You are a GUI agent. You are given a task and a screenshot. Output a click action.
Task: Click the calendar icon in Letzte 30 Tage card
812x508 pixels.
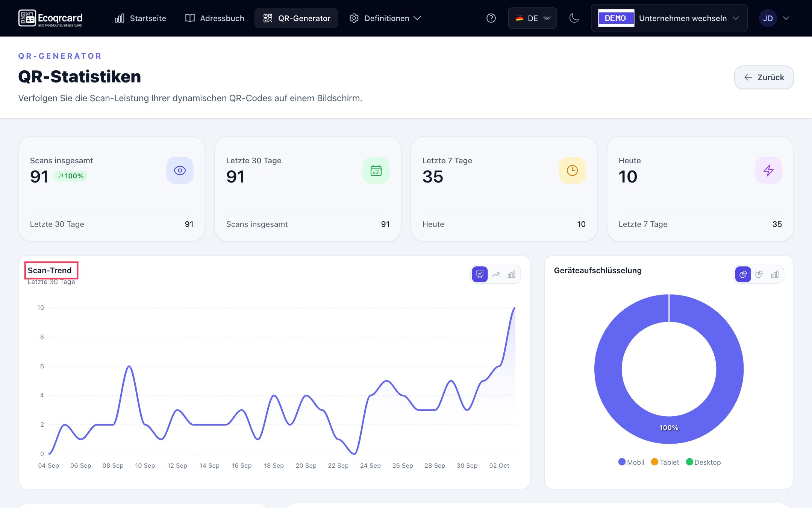coord(376,170)
